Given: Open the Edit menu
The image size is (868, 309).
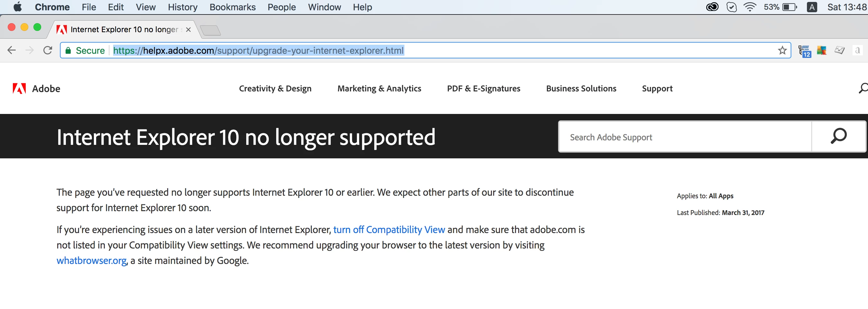Looking at the screenshot, I should pyautogui.click(x=116, y=7).
